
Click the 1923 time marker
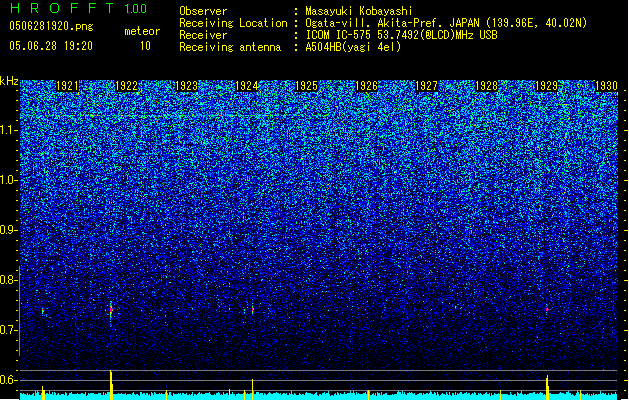187,86
